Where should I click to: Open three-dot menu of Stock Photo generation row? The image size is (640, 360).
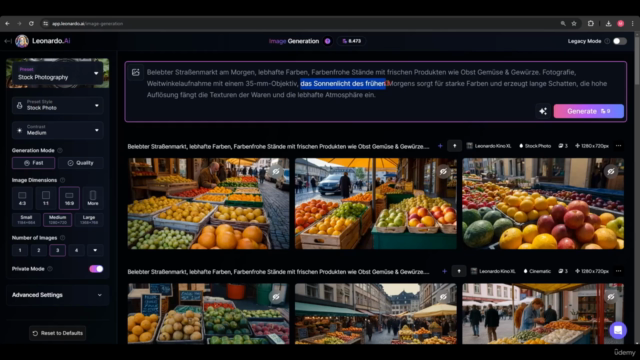click(618, 146)
